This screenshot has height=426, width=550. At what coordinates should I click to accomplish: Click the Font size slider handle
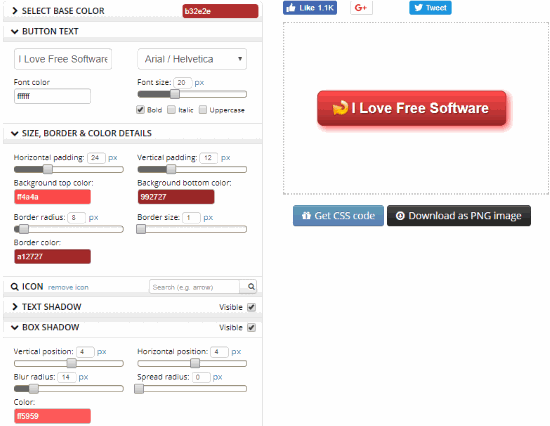click(175, 94)
